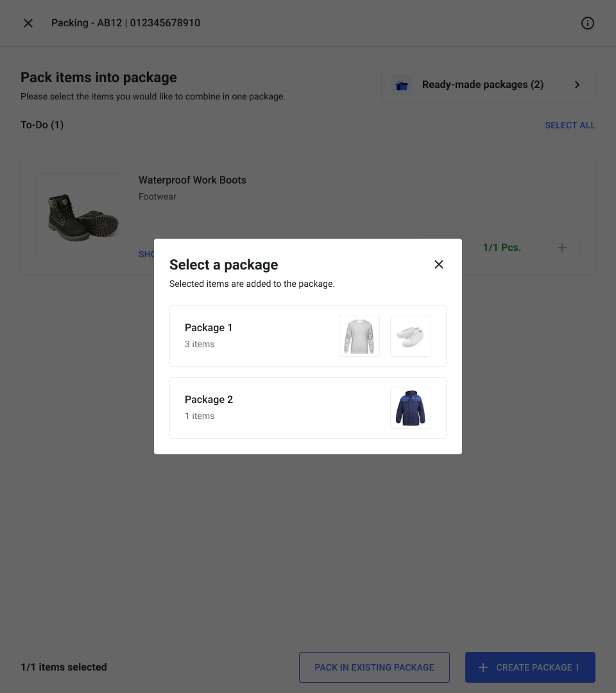Click the ready-made packages box icon
616x693 pixels.
[x=402, y=85]
